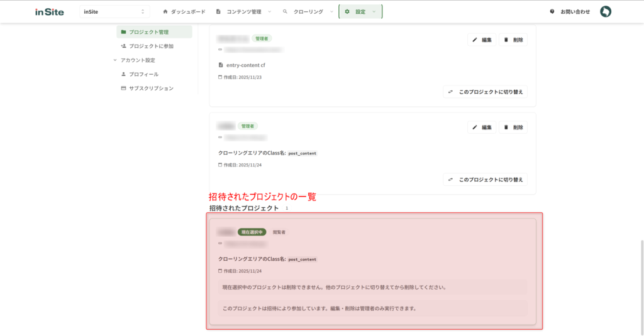Click the home icon beside ダッシュボード
This screenshot has width=644, height=336.
[165, 11]
